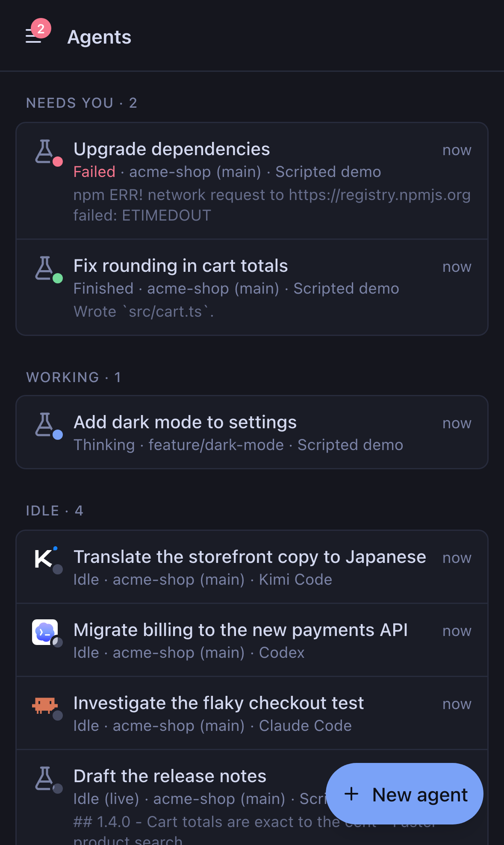504x845 pixels.
Task: Click the now timestamp on Migrate billing row
Action: 457,631
